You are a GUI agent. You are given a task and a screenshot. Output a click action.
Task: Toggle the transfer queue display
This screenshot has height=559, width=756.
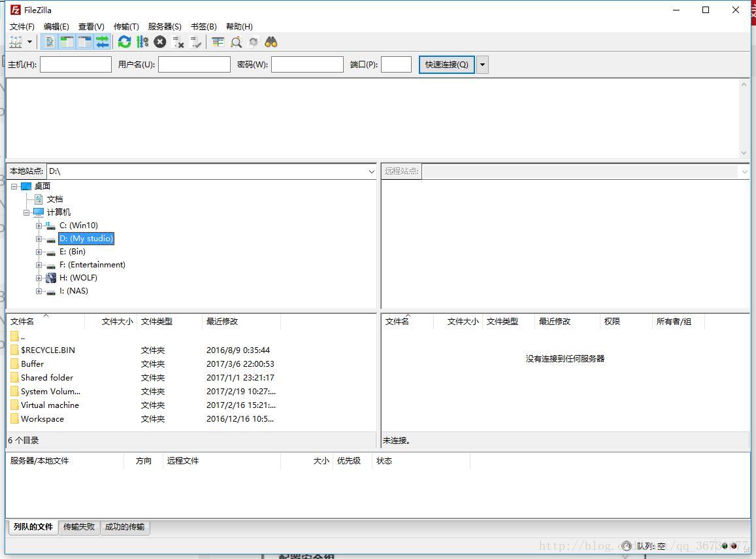(x=102, y=42)
